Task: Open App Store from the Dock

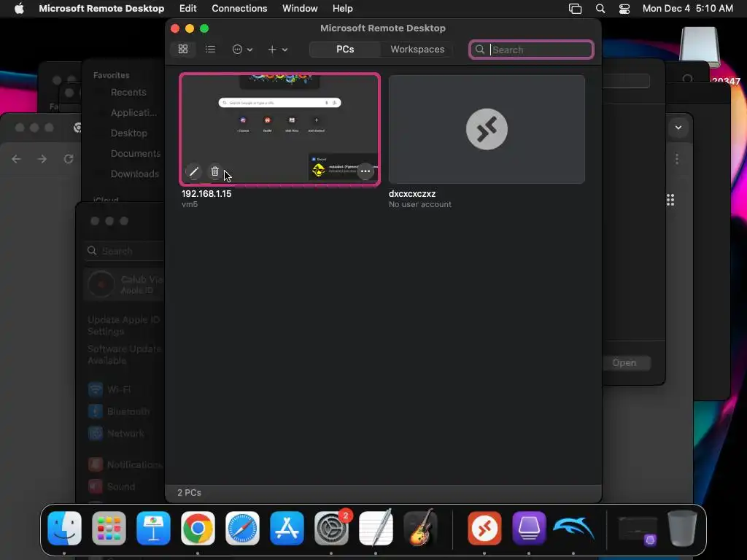Action: [287, 528]
